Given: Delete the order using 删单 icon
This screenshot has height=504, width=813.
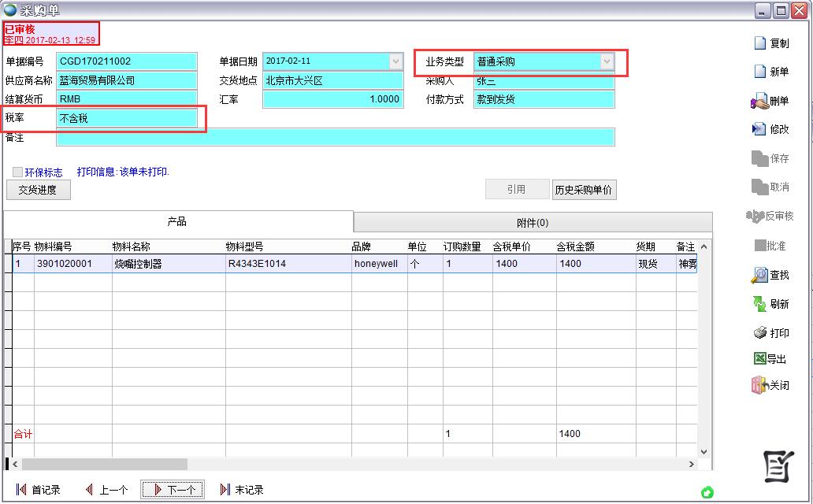Looking at the screenshot, I should (x=759, y=101).
